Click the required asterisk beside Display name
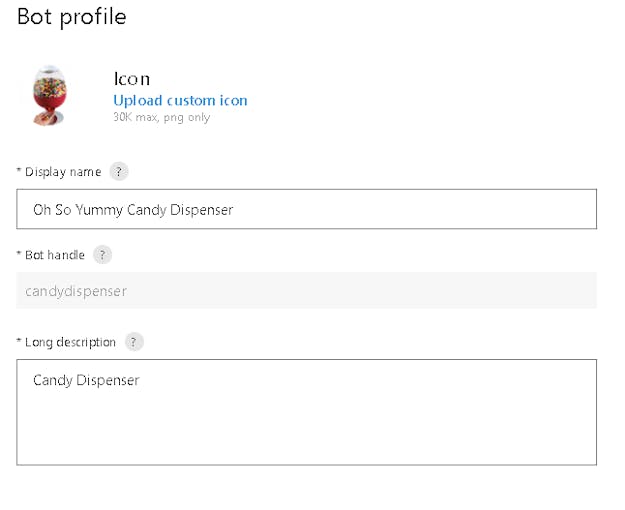 point(18,170)
